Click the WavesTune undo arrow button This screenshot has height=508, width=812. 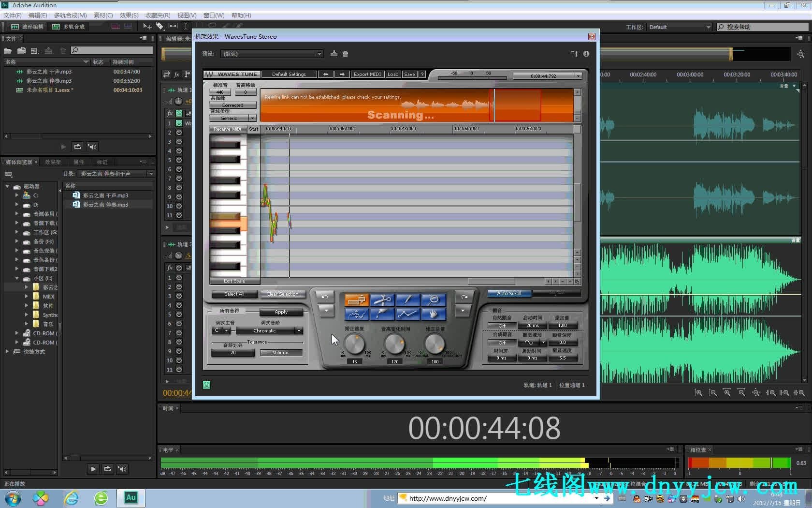325,297
